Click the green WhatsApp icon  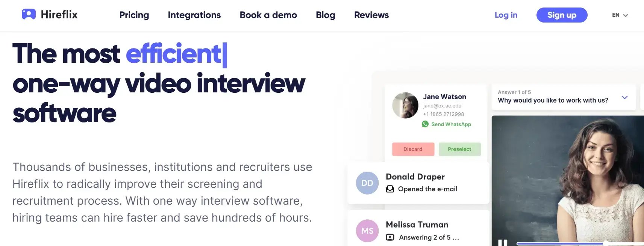[425, 124]
